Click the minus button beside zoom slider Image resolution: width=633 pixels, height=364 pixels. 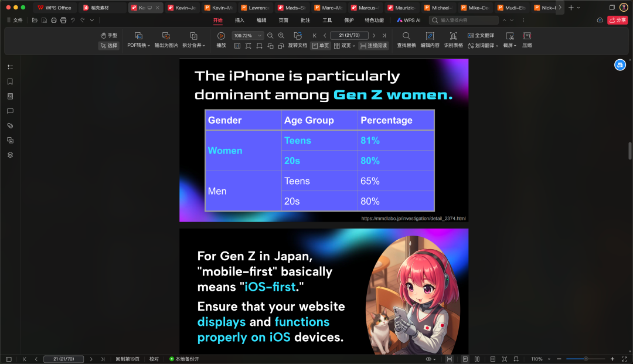(559, 359)
